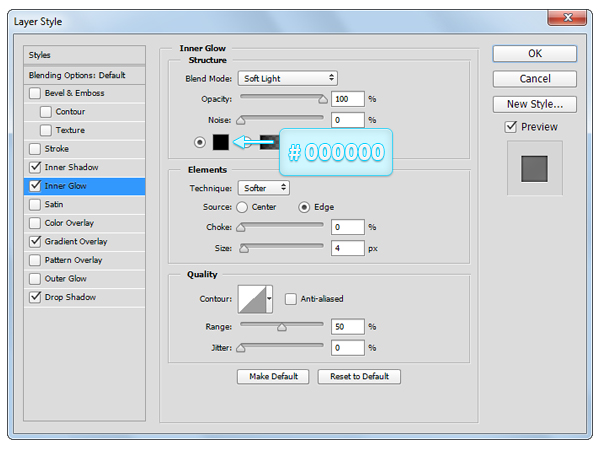Select the solid color radio button
The width and height of the screenshot is (600, 449).
[200, 143]
